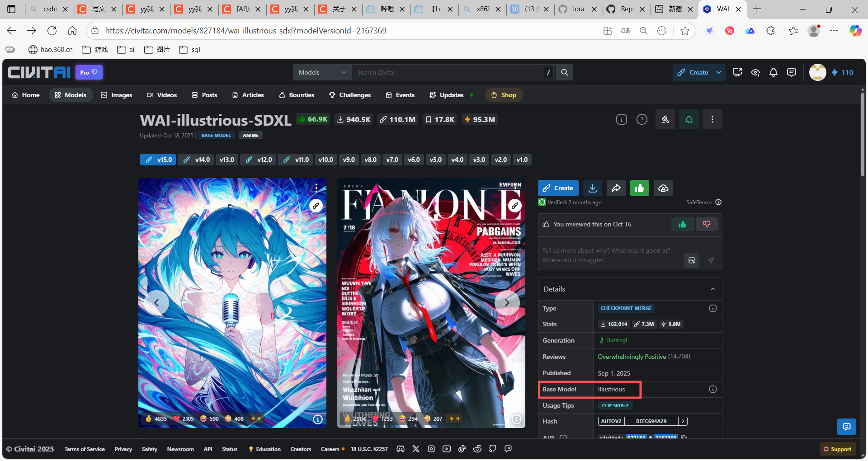Open the Articles tab
This screenshot has width=868, height=461.
(248, 95)
